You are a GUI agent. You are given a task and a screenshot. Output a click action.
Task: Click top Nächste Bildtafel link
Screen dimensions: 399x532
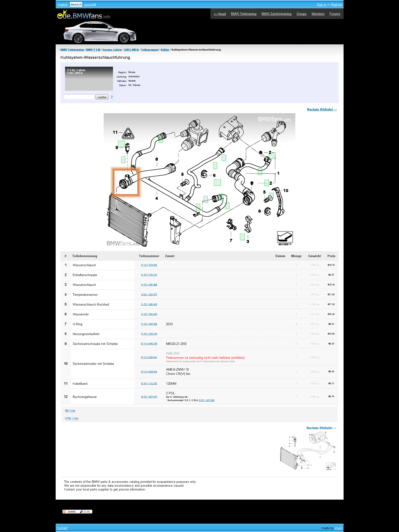coord(322,109)
